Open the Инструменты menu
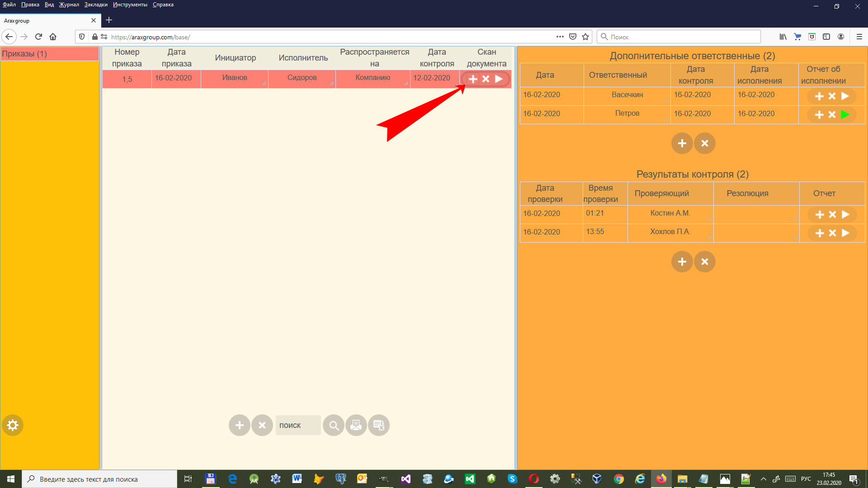This screenshot has height=488, width=868. [130, 5]
